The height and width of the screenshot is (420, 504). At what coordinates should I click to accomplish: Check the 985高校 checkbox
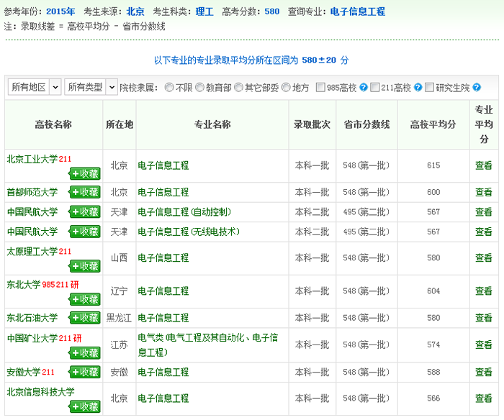click(x=320, y=87)
